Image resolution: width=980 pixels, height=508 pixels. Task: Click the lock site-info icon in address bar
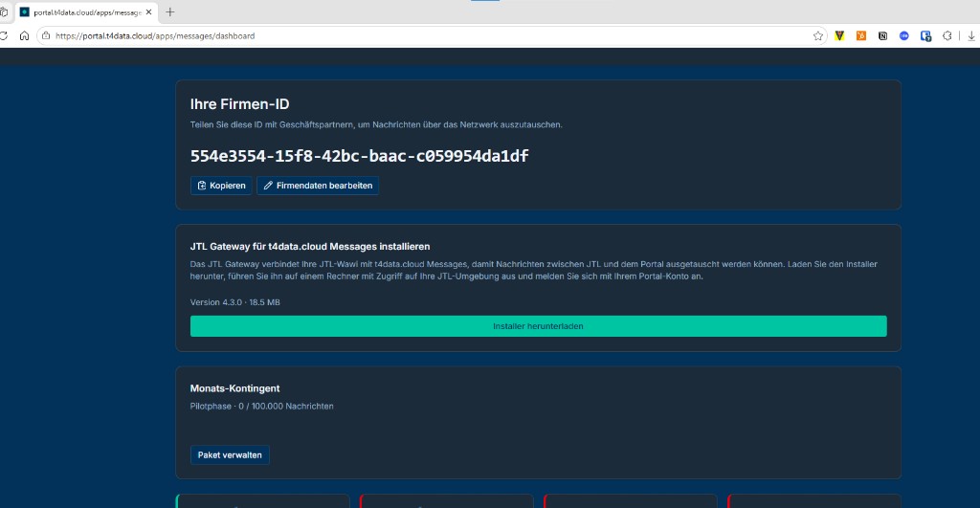[x=46, y=36]
